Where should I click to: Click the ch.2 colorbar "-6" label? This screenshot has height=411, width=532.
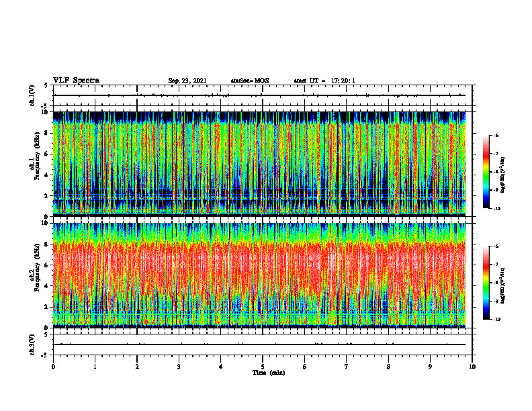pyautogui.click(x=496, y=246)
